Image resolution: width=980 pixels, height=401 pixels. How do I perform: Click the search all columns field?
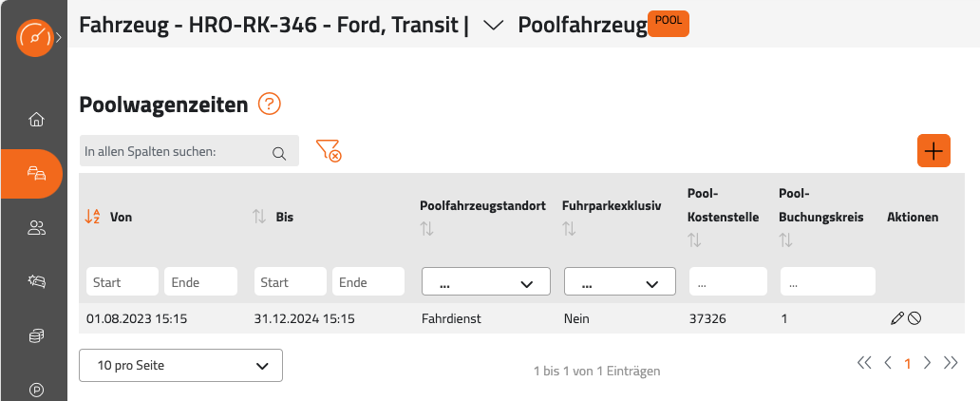(x=189, y=151)
